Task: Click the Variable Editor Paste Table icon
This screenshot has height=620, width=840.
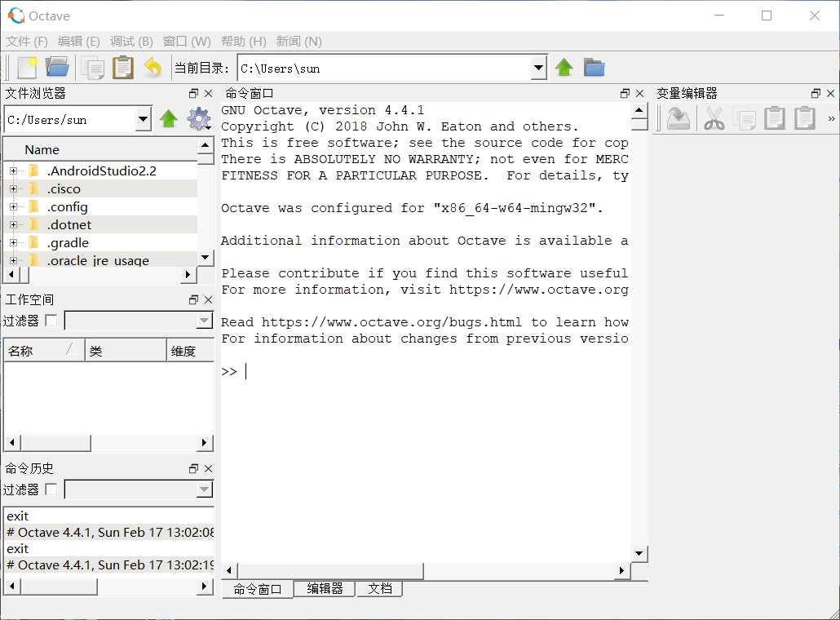Action: click(x=805, y=118)
